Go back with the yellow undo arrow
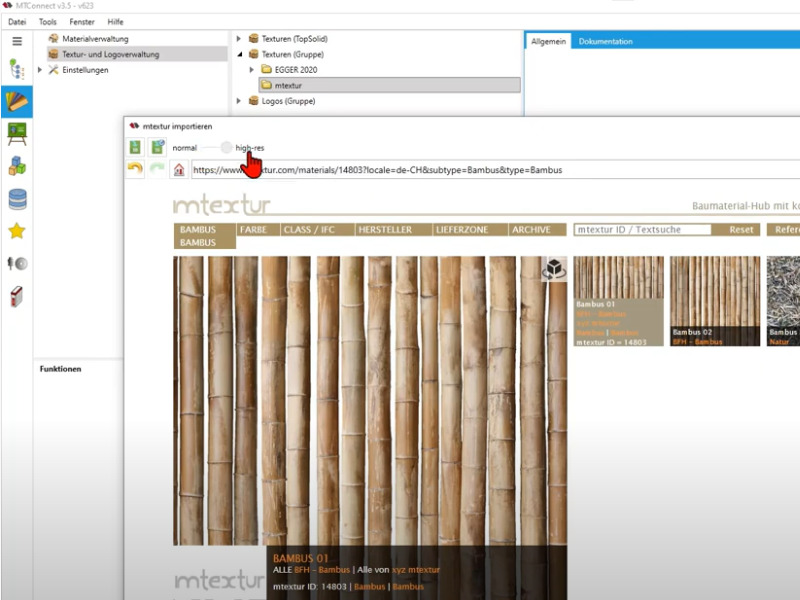800x600 pixels. (x=135, y=169)
